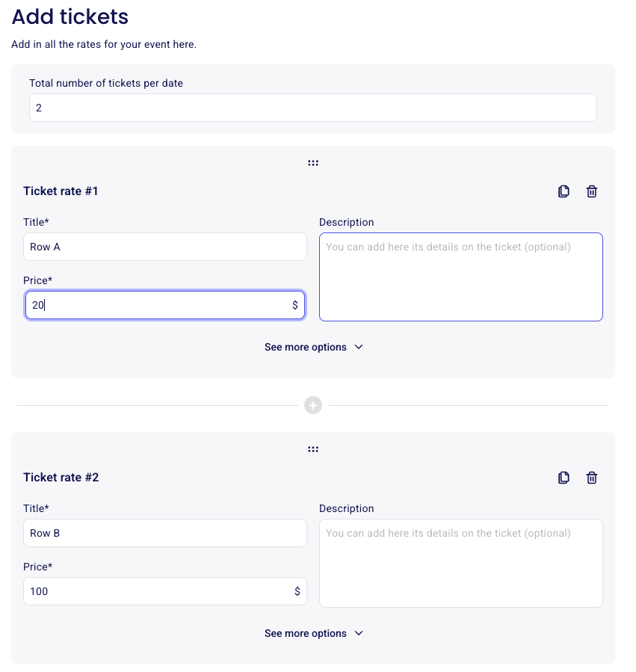Image resolution: width=636 pixels, height=672 pixels.
Task: Select the total tickets per date field
Action: 312,108
